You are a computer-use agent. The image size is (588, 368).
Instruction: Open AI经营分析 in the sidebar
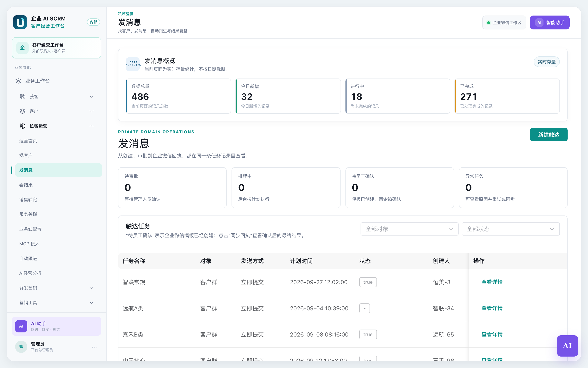58,273
